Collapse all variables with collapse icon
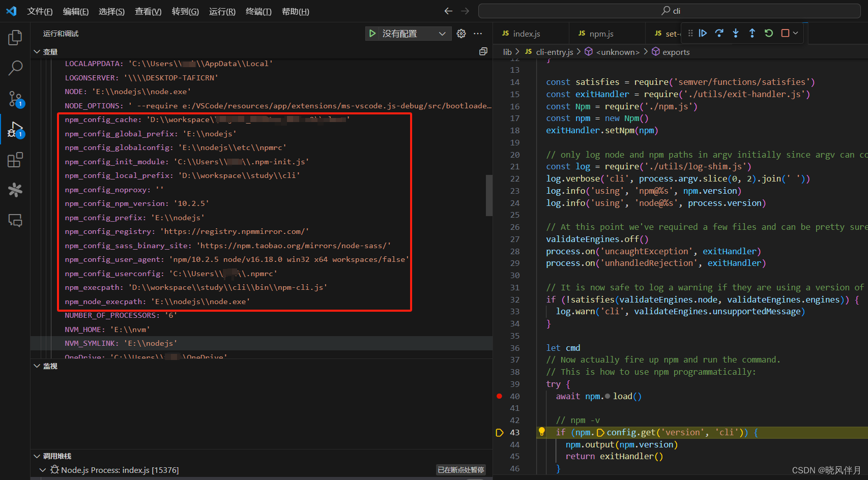 coord(483,51)
